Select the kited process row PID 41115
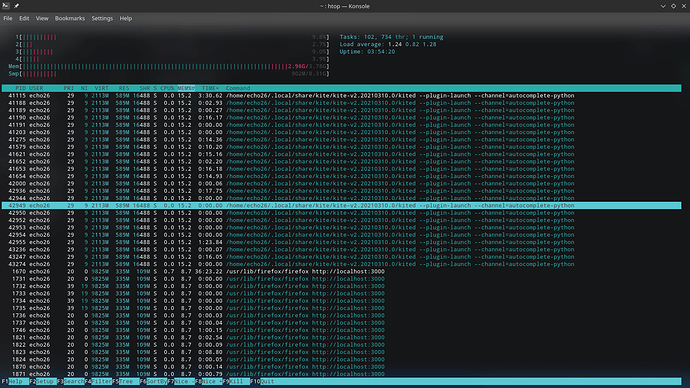Screen dimensions: 690x388 pyautogui.click(x=341, y=95)
